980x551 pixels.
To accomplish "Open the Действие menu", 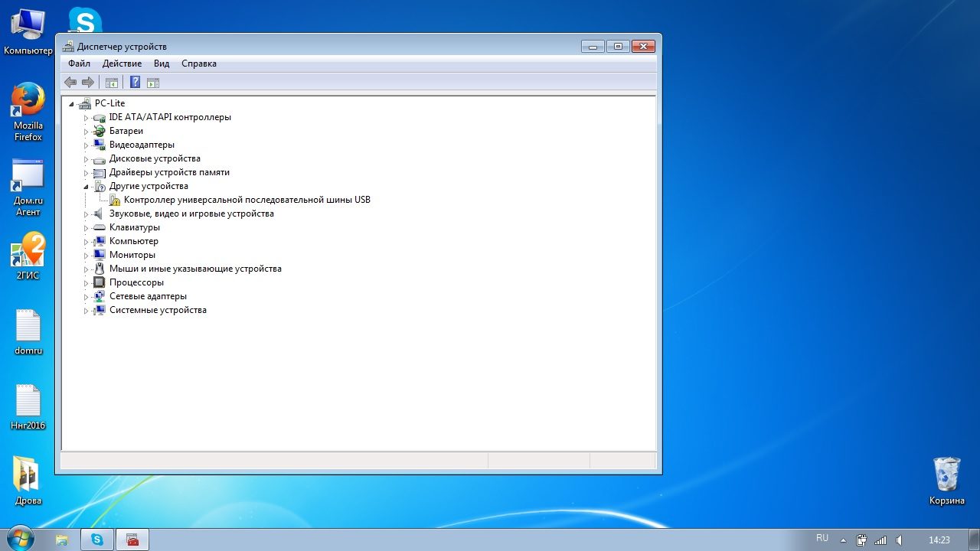I will pos(122,64).
